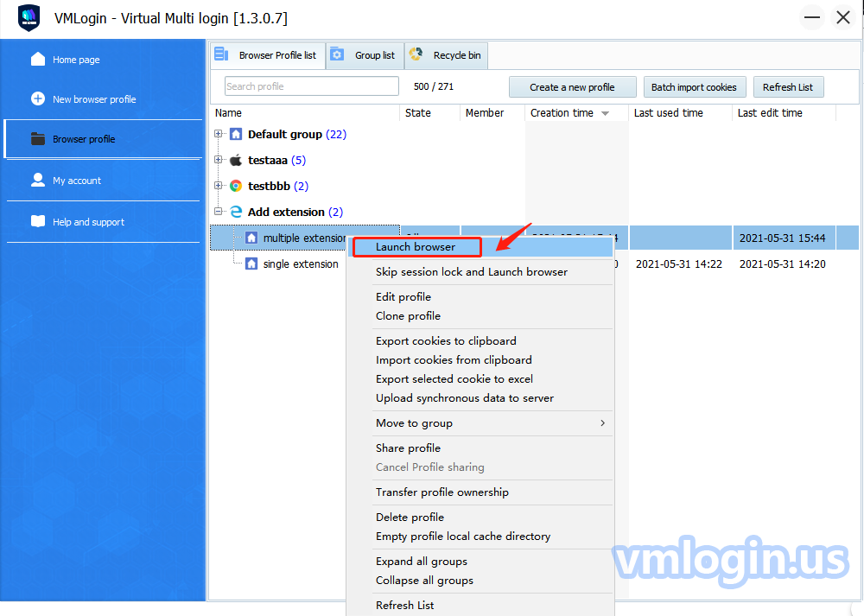Click the VMLogin shield logo
This screenshot has width=864, height=616.
[29, 18]
